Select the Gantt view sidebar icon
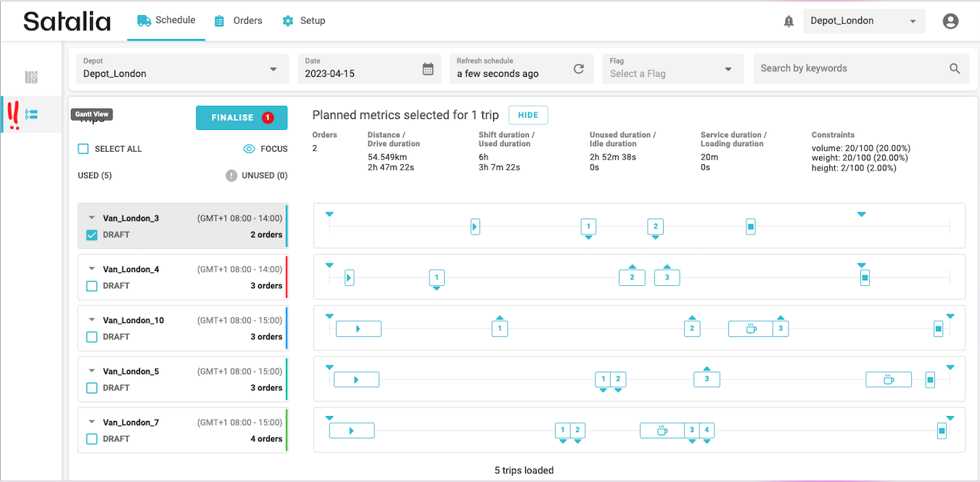The width and height of the screenshot is (980, 482). [31, 115]
